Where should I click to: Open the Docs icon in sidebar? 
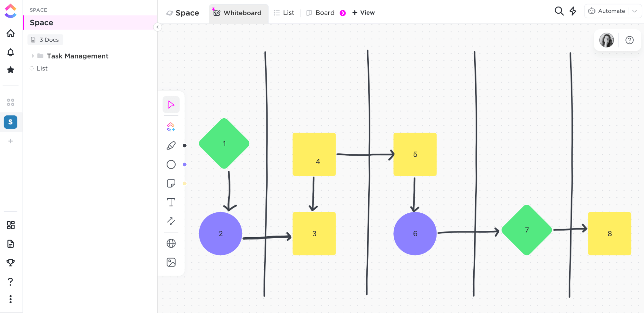(x=11, y=244)
